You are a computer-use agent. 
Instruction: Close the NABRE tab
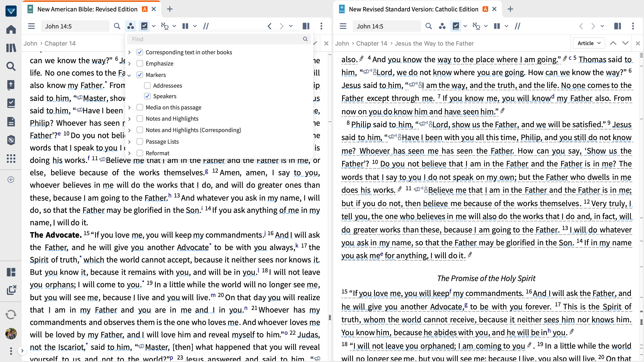(154, 9)
